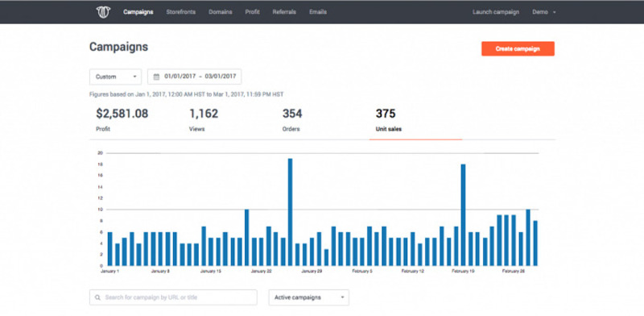This screenshot has width=644, height=316.
Task: Open Referrals in the top navigation
Action: [284, 12]
